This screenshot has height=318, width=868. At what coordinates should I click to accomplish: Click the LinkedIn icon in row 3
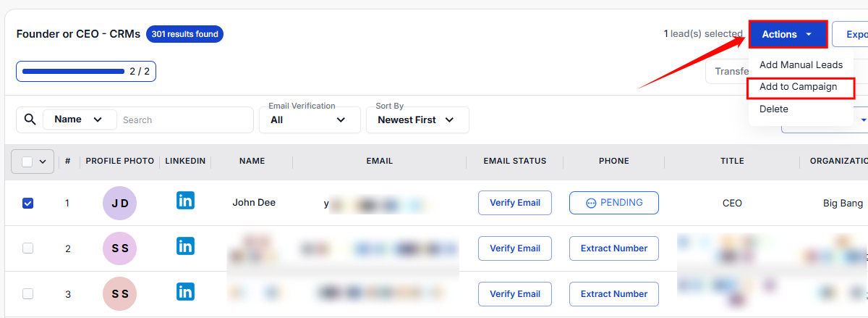(185, 293)
